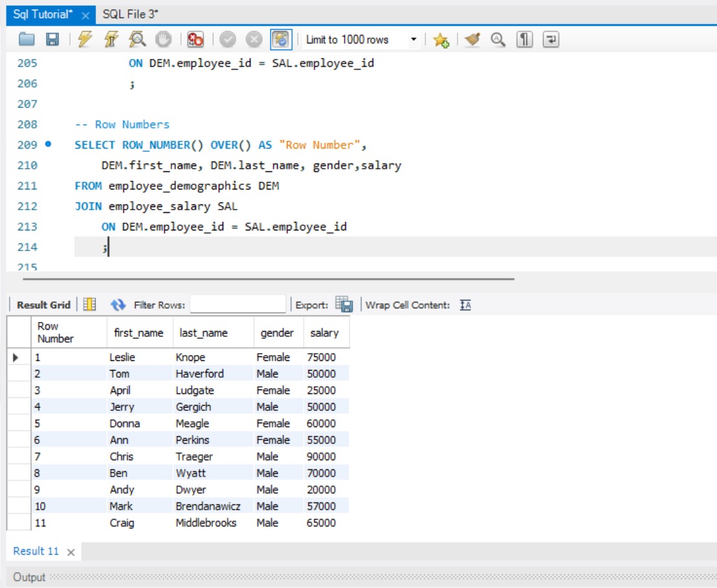The height and width of the screenshot is (588, 717).
Task: Sort by first_name column header
Action: point(140,332)
